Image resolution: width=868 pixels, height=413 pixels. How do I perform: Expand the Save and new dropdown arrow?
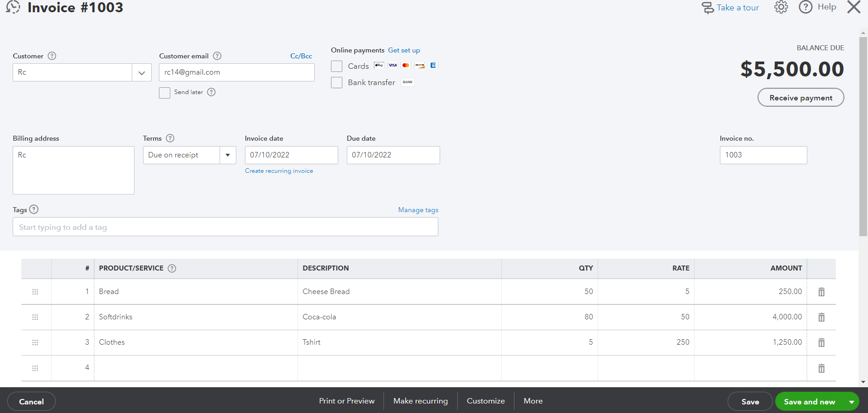point(851,402)
